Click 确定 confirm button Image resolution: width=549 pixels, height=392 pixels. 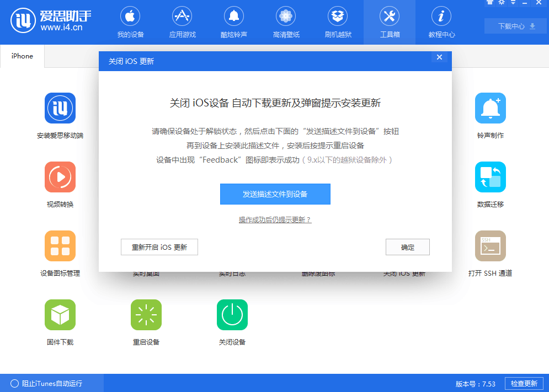tap(408, 247)
